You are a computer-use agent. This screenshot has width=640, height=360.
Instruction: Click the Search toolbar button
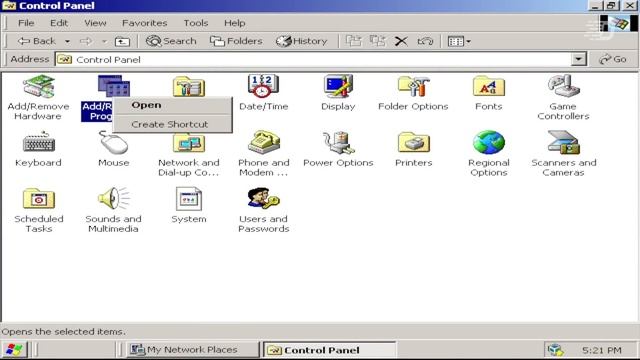(171, 41)
